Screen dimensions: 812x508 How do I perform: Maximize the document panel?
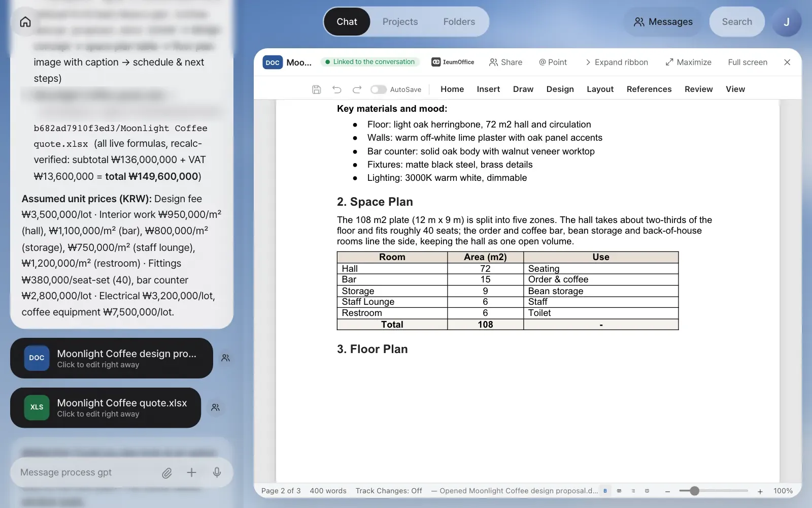[x=688, y=62]
